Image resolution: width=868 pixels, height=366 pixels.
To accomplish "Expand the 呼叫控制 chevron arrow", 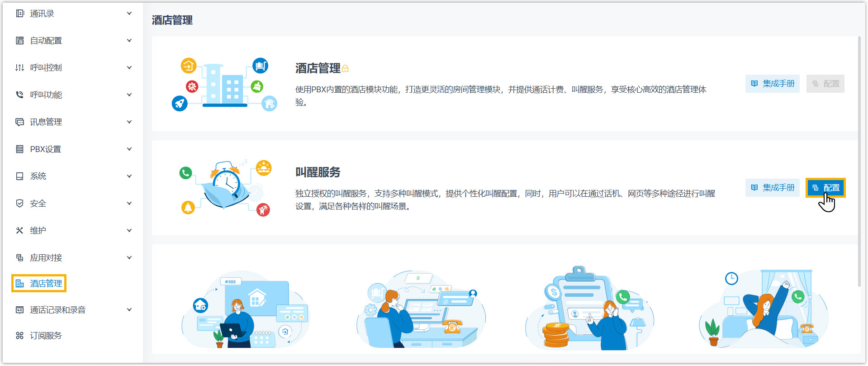I will 129,68.
